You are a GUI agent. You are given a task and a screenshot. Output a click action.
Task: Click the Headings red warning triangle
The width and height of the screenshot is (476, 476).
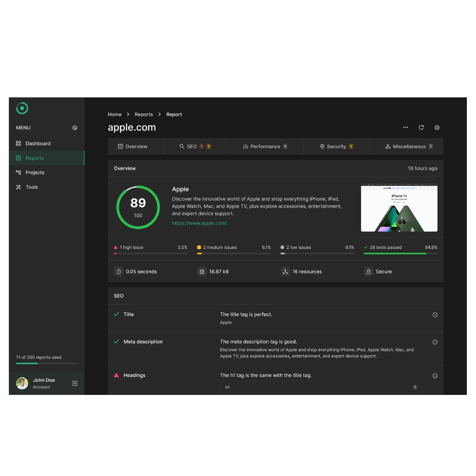[x=116, y=375]
